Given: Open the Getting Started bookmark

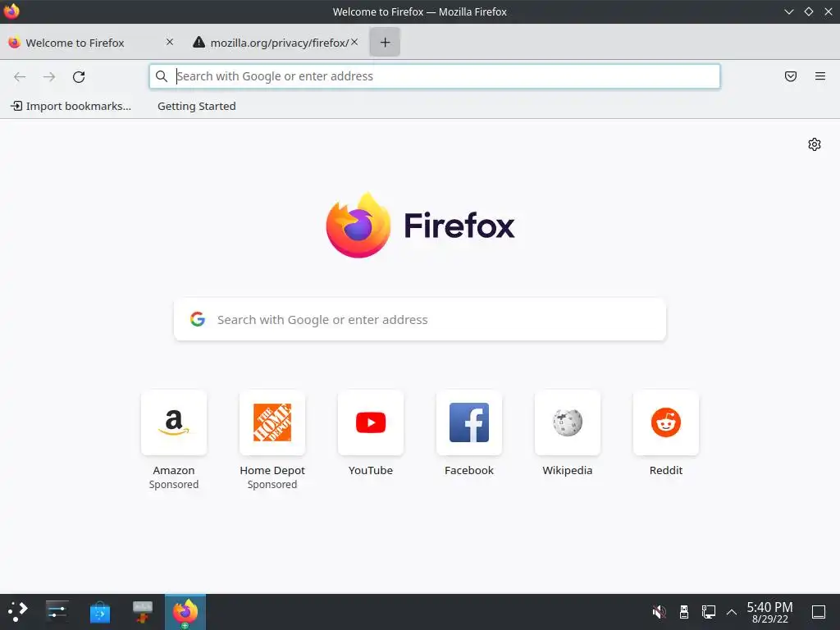Looking at the screenshot, I should pyautogui.click(x=197, y=106).
